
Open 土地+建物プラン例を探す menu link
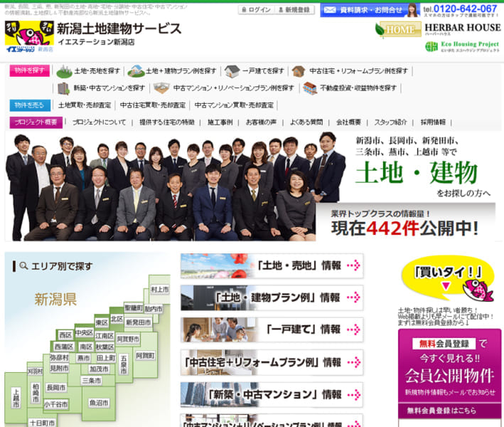click(181, 70)
